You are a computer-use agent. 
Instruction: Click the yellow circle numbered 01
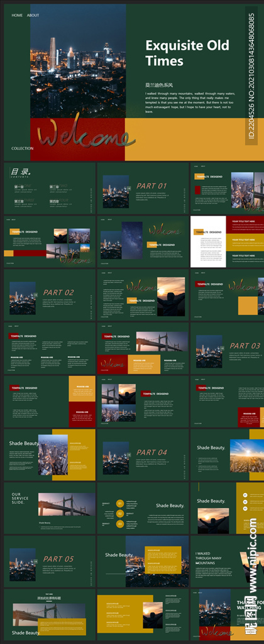[x=120, y=503]
